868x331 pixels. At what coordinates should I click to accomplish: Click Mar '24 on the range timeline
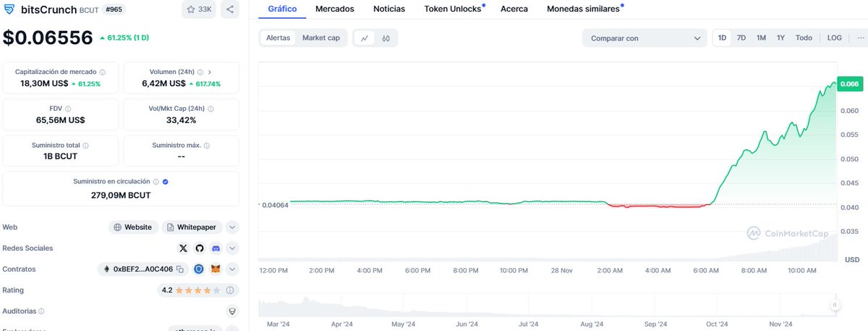tap(278, 324)
